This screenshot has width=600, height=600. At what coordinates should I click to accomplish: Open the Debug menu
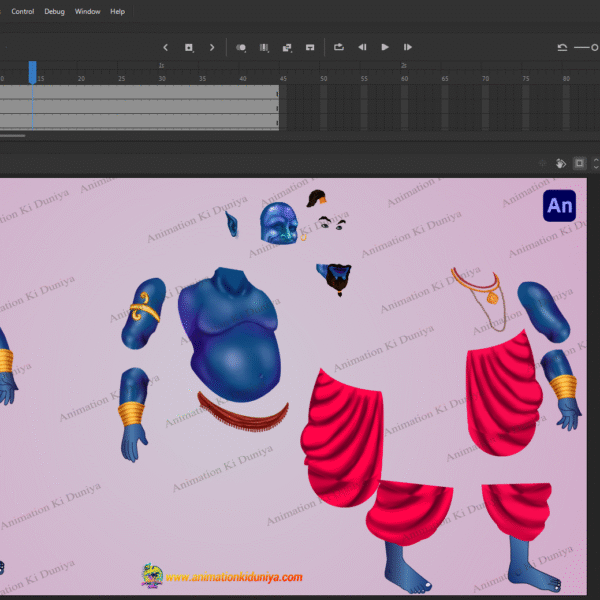54,11
